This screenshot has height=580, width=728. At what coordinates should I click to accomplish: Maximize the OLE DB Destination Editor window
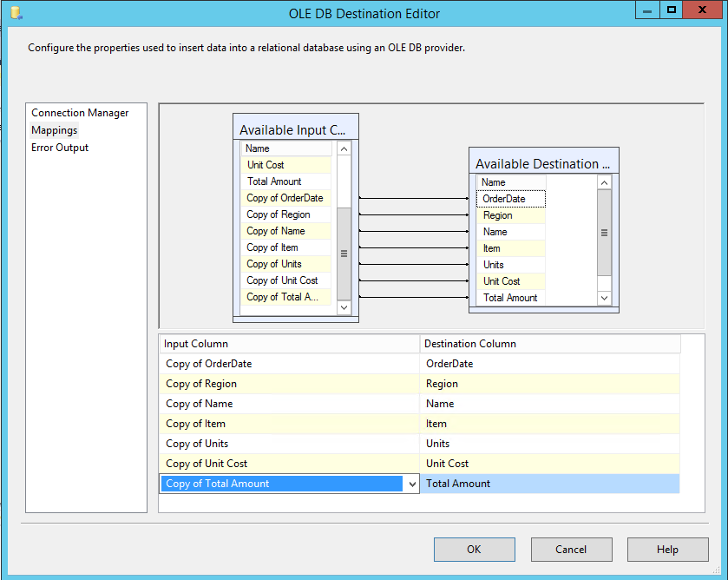coord(672,10)
